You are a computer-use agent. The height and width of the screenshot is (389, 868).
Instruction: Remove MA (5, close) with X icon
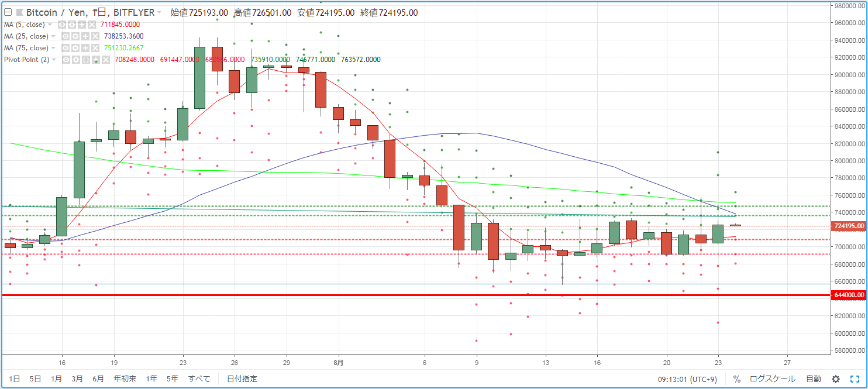tap(92, 25)
